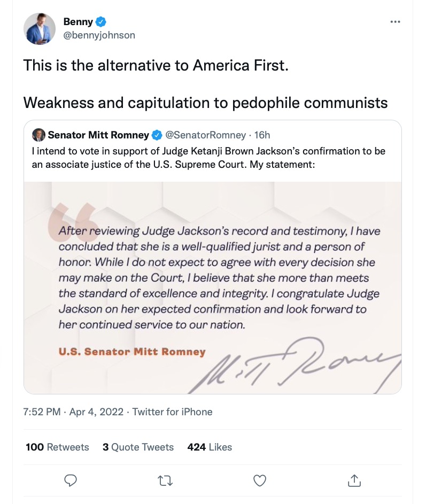Open the share upload icon

(x=354, y=480)
